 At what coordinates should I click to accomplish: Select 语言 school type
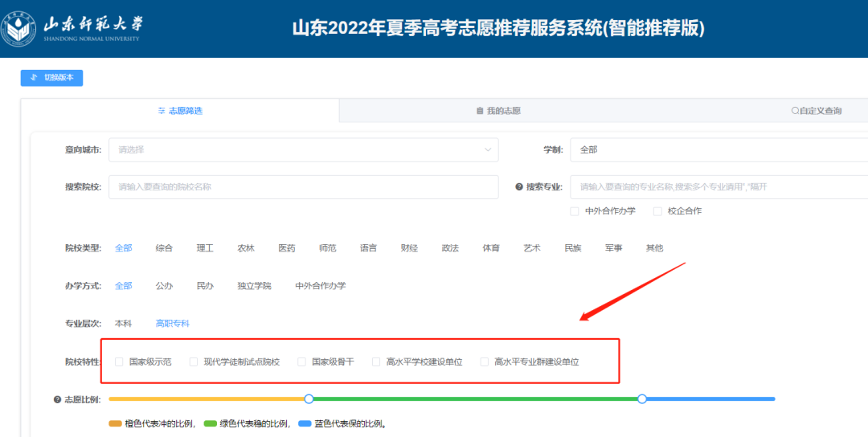(369, 248)
